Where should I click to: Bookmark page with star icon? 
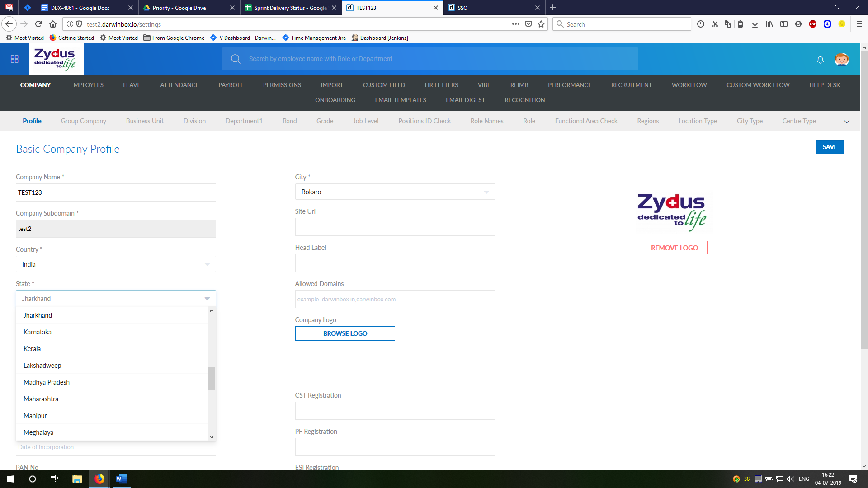(x=541, y=24)
